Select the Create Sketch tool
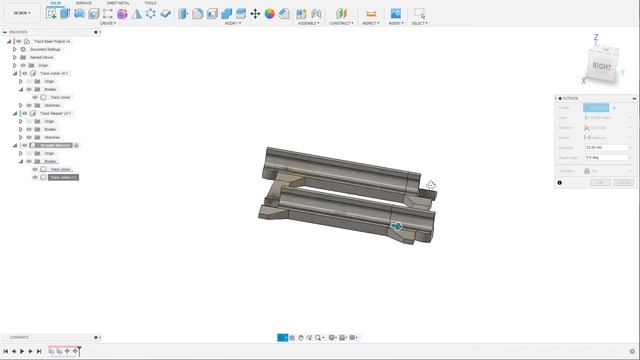The height and width of the screenshot is (360, 640). 51,13
